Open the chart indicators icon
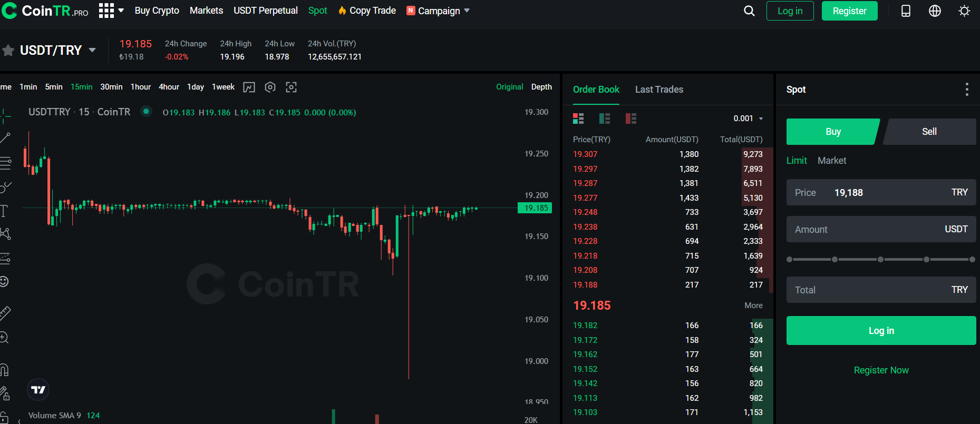This screenshot has height=424, width=980. click(249, 87)
